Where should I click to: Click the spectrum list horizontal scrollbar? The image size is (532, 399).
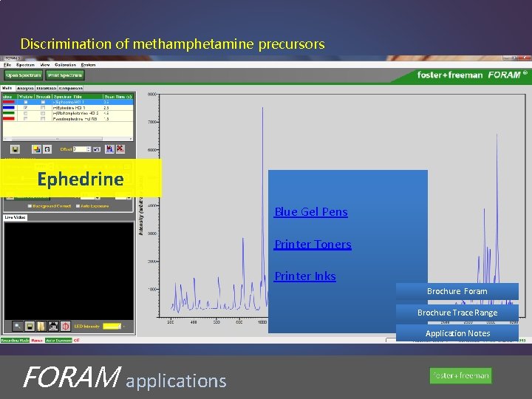tap(67, 139)
